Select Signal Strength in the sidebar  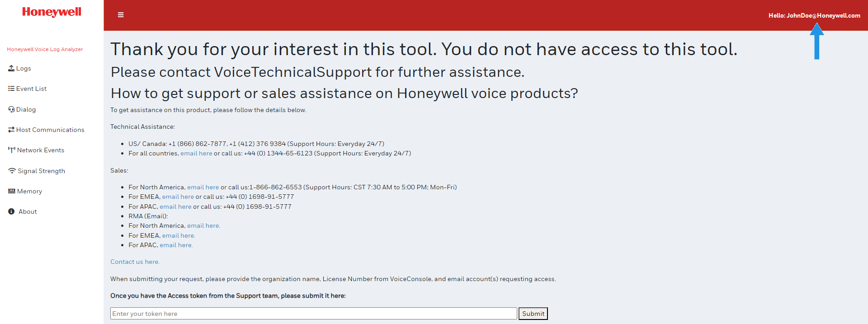pyautogui.click(x=41, y=171)
